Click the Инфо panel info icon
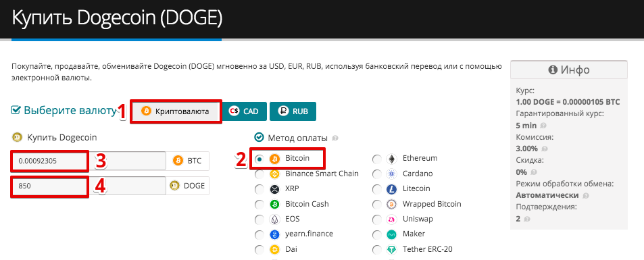Viewport: 644px width, 260px height. click(552, 70)
